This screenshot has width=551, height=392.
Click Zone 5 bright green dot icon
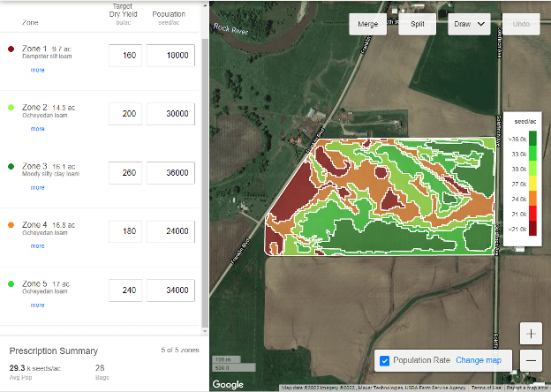pyautogui.click(x=11, y=283)
